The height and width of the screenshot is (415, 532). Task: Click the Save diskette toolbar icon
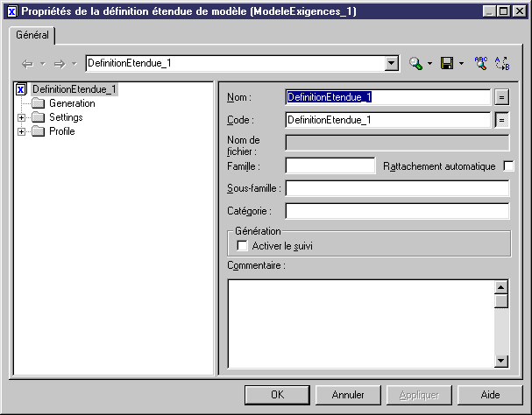[447, 64]
